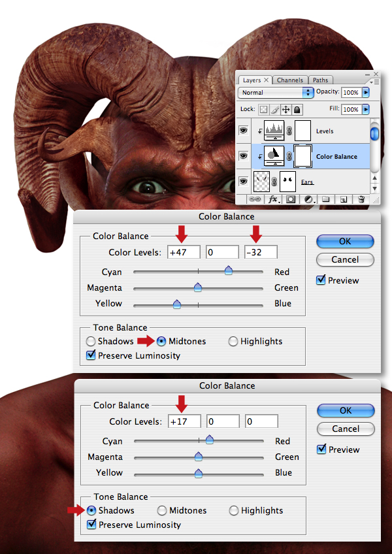Open the layer style fx menu
Viewport: 392px width, 554px height.
[274, 199]
